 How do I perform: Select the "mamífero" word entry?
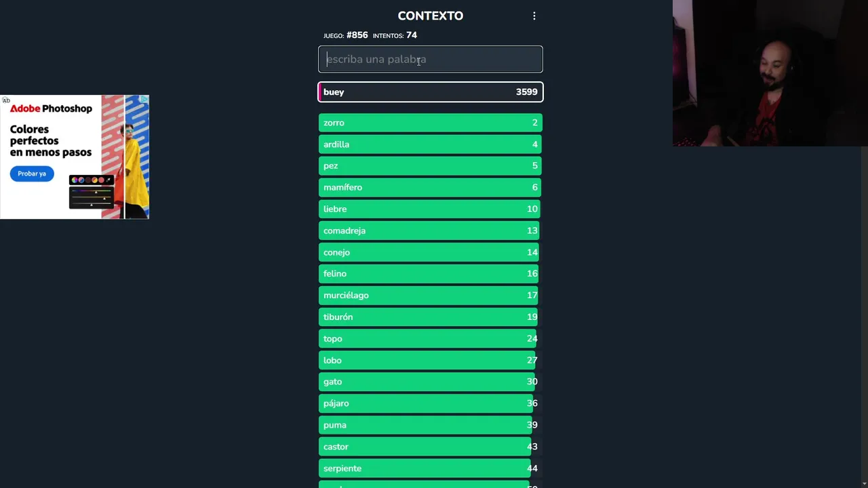point(431,188)
